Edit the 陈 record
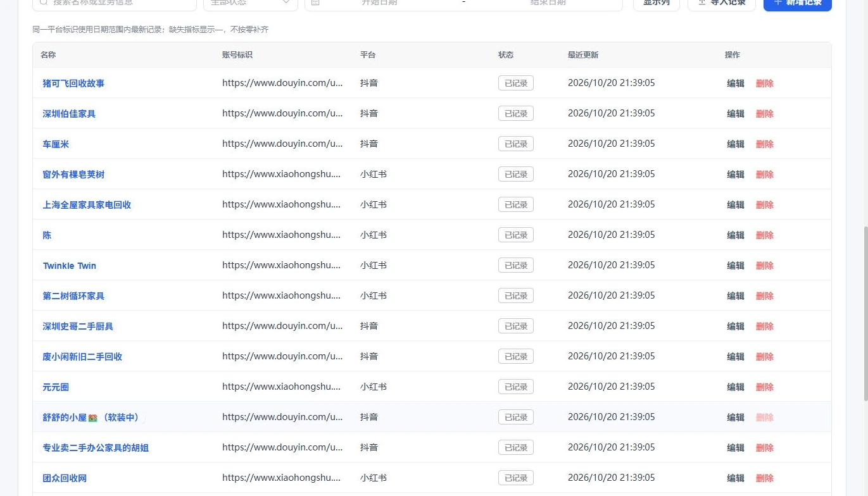Screen dimensions: 868x496 [736, 235]
